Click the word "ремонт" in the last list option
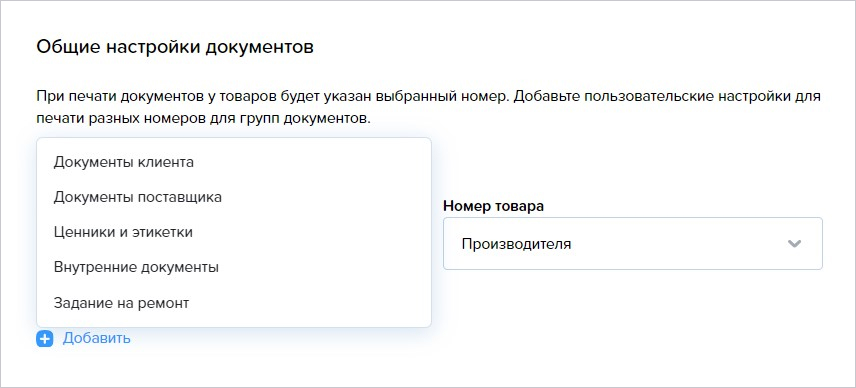Screen dimensions: 856x388 pos(165,302)
